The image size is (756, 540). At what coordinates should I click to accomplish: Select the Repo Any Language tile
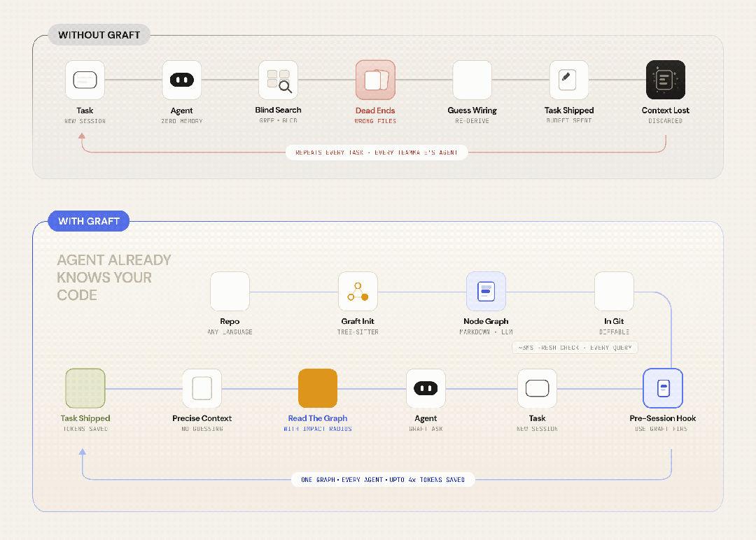pos(230,292)
